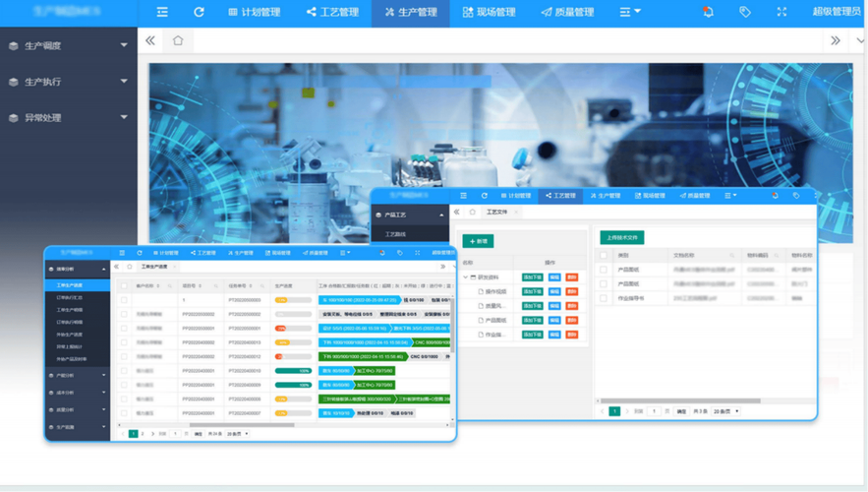Open 20条/页 dropdown in 工单生产进度 window

[238, 434]
